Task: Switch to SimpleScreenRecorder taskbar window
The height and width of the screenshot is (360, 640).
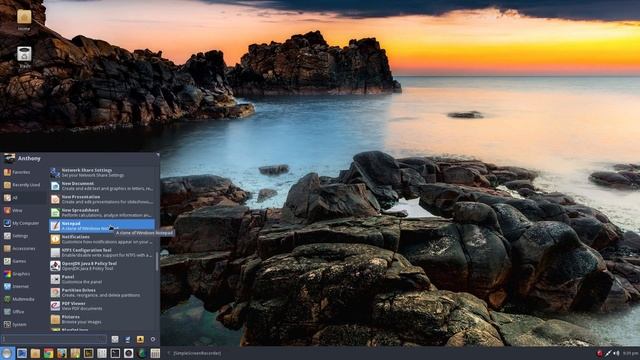Action: coord(195,353)
